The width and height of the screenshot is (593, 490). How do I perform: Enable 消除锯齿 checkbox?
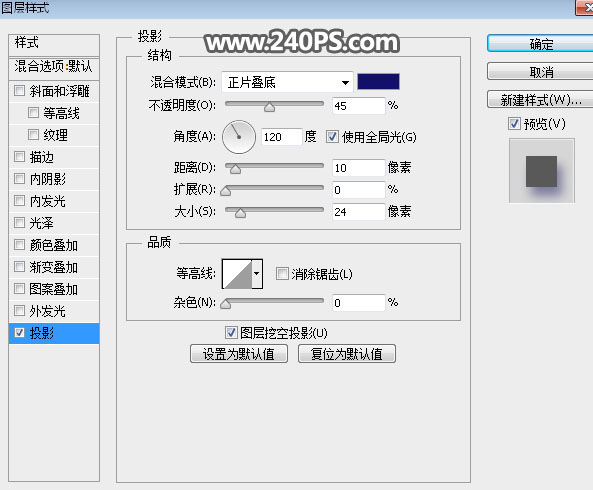[282, 273]
